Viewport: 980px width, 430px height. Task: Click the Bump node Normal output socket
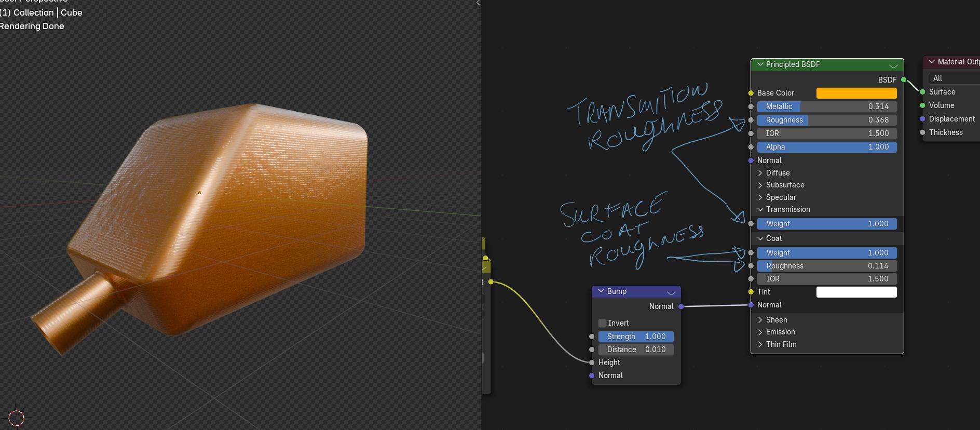[681, 306]
